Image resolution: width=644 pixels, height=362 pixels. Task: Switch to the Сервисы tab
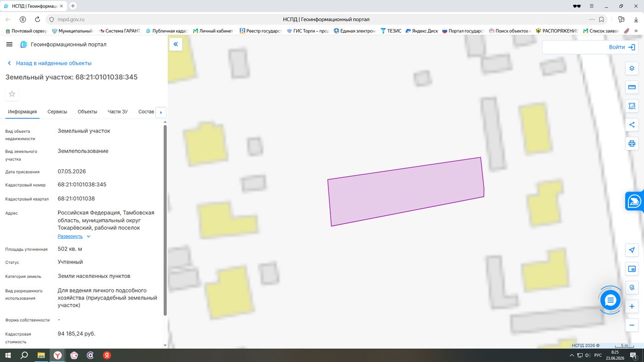tap(57, 112)
